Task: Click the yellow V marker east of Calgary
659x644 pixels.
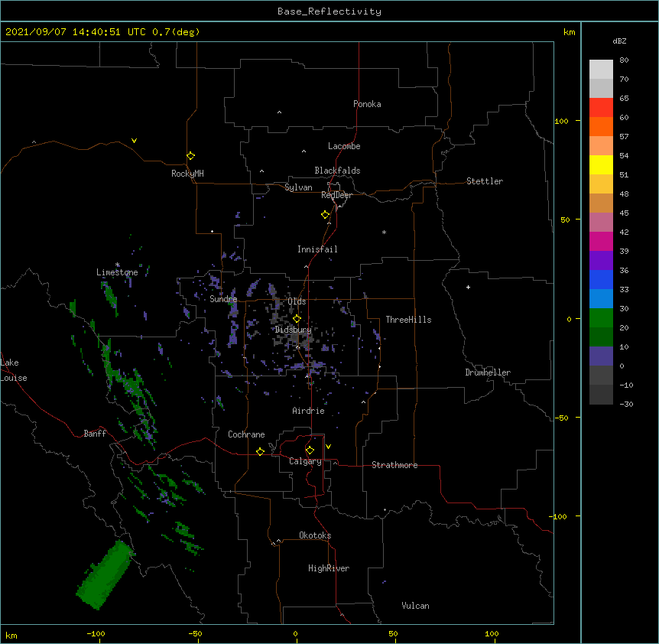Action: point(328,447)
